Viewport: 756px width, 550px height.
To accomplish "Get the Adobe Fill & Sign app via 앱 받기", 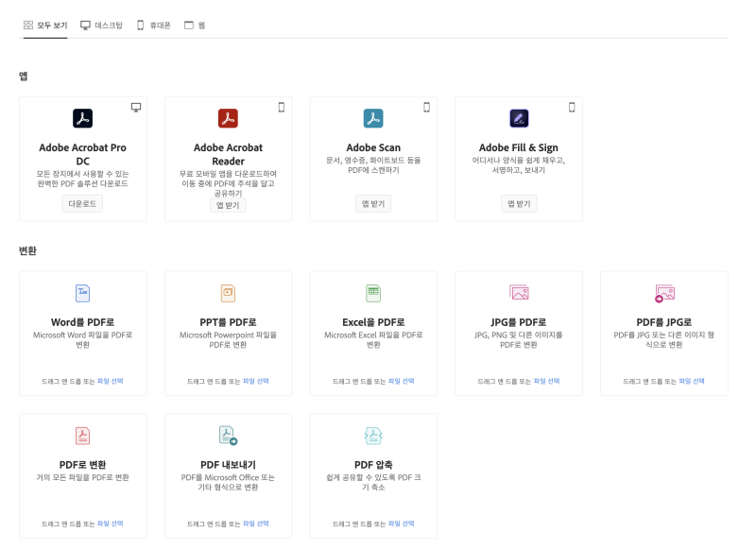I will tap(519, 204).
